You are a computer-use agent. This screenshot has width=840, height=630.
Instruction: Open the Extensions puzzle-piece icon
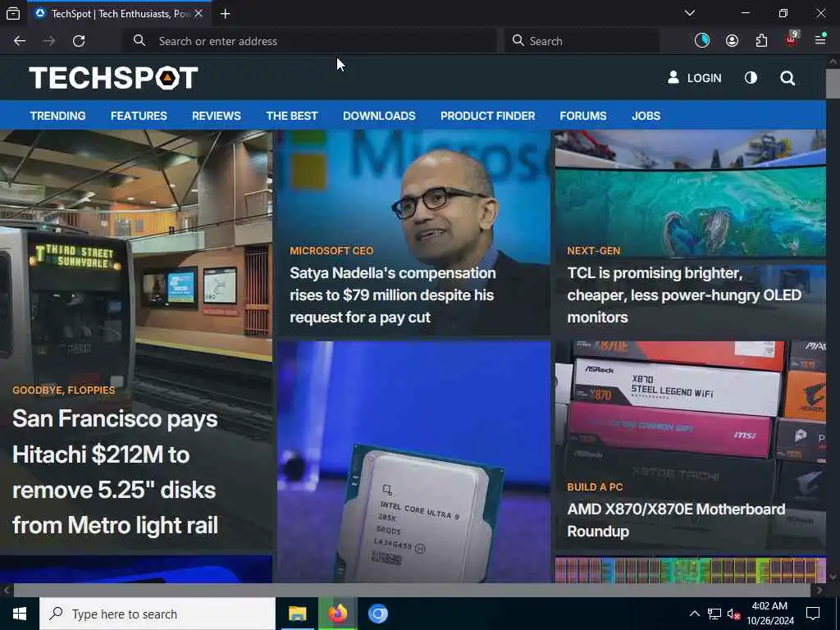coord(761,40)
